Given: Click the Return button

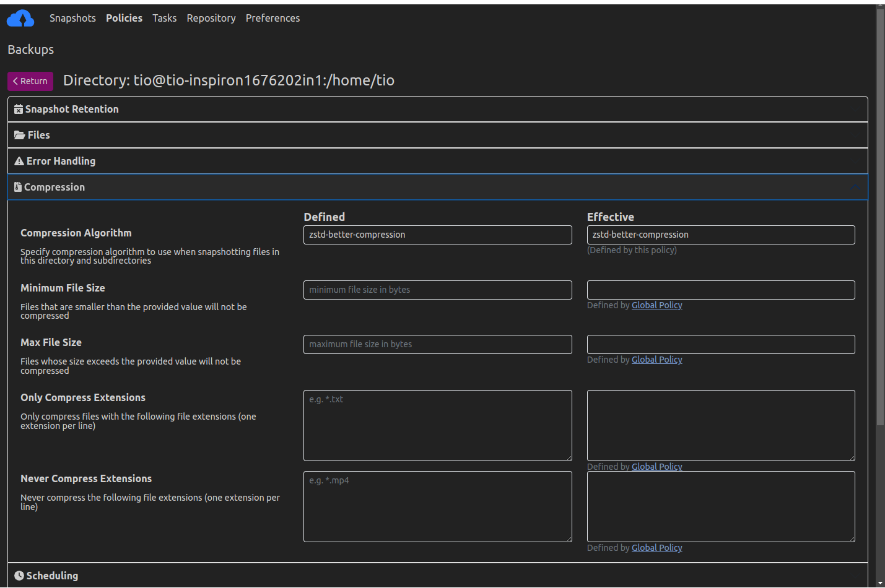Looking at the screenshot, I should coord(30,81).
